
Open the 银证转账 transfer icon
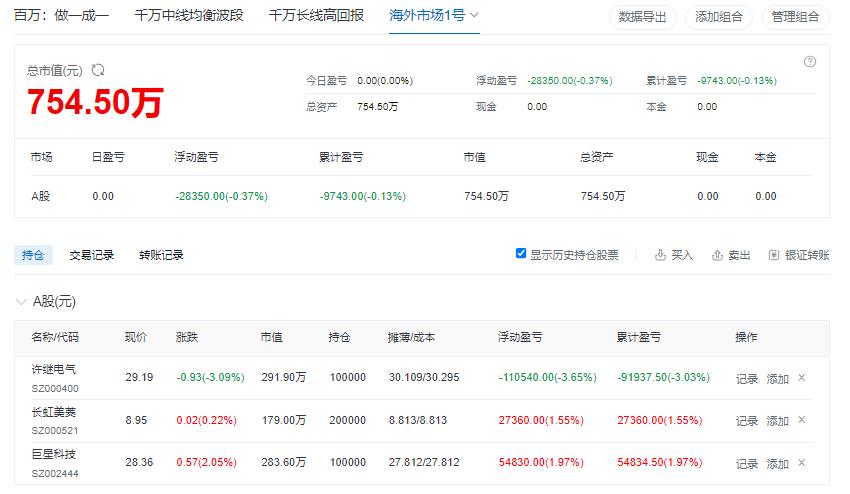click(x=774, y=255)
